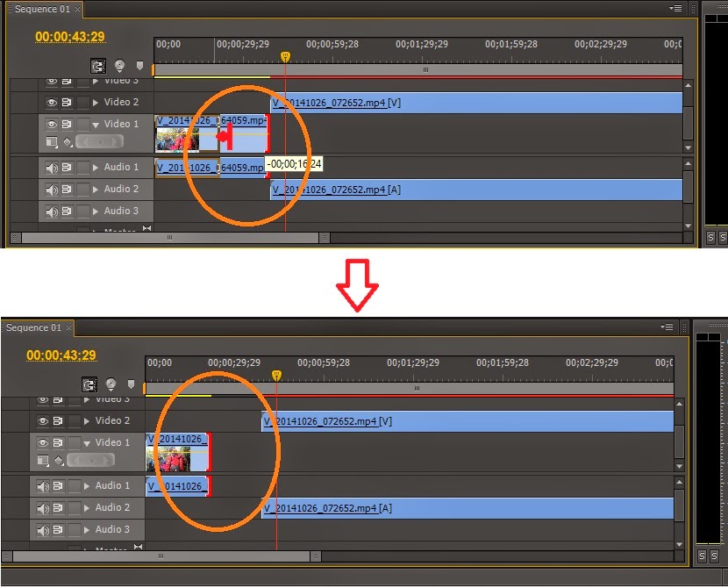The image size is (728, 588).
Task: Click the timecode 00;00;43;29 in upper timeline
Action: (x=69, y=37)
